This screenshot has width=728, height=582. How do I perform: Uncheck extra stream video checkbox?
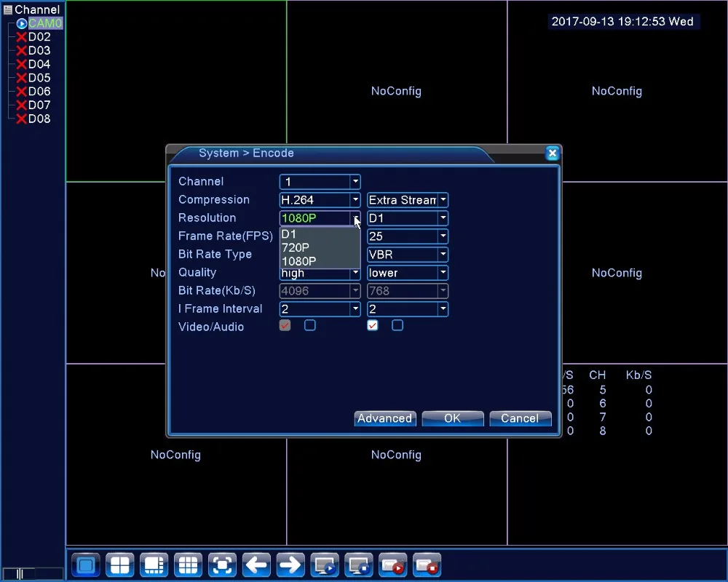372,325
